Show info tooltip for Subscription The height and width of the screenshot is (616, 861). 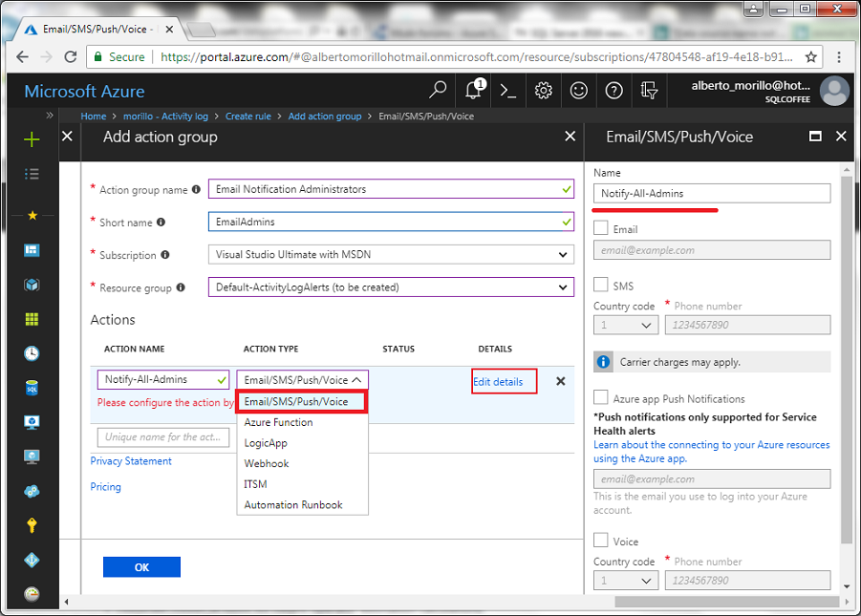[164, 255]
